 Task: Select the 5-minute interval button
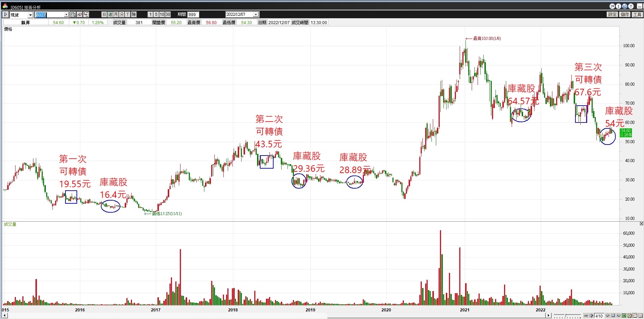pyautogui.click(x=156, y=14)
